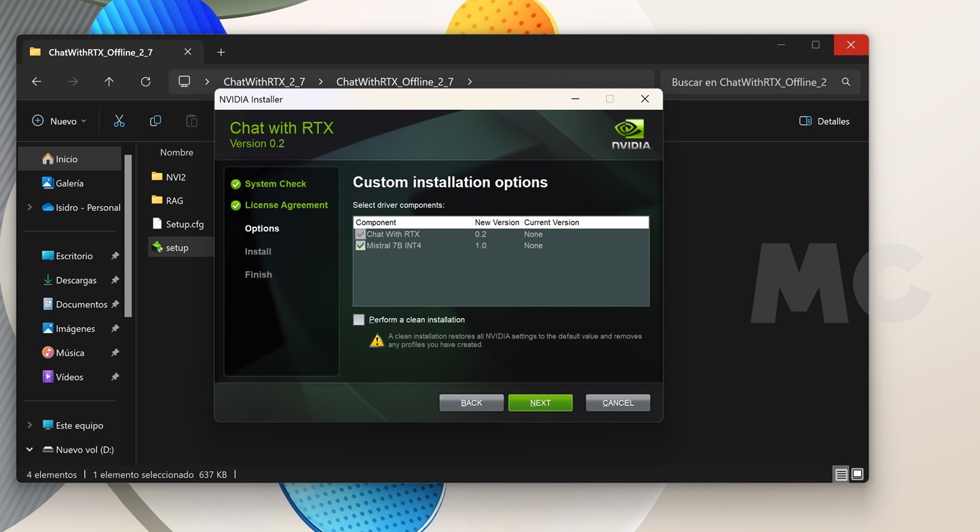Viewport: 980px width, 532px height.
Task: Click the Copy icon in Explorer toolbar
Action: coord(155,121)
